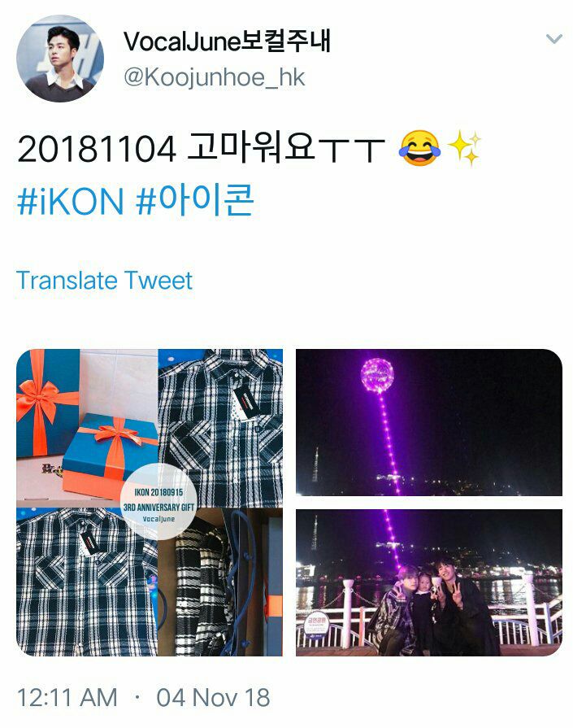Select the sparkles emoji in tweet
This screenshot has height=728, width=573.
click(464, 148)
